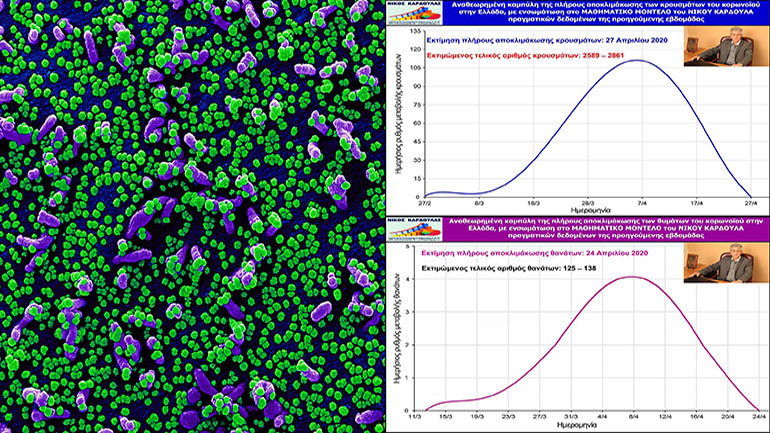
Task: Click the Ημερομηνία label under the cases chart
Action: coord(588,210)
